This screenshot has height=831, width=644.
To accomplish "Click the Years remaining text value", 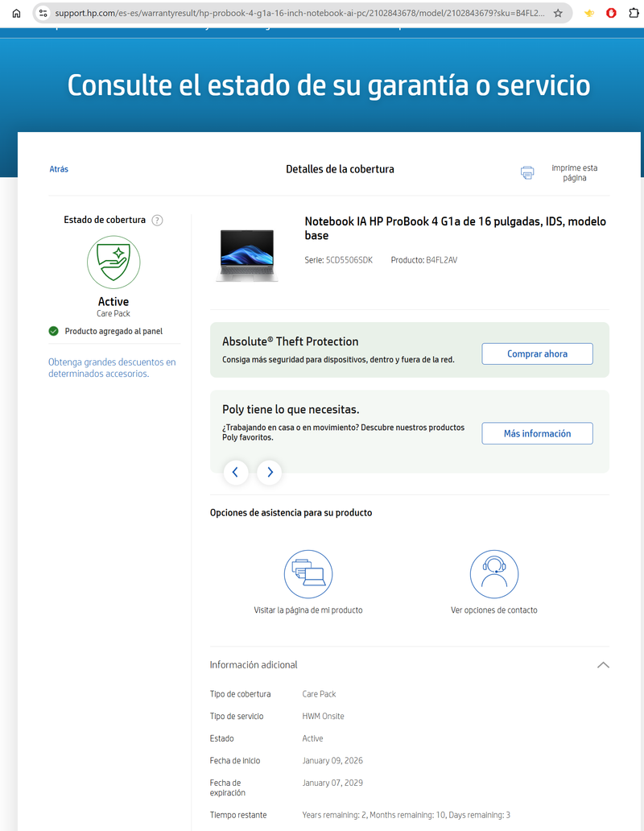I will tap(407, 815).
